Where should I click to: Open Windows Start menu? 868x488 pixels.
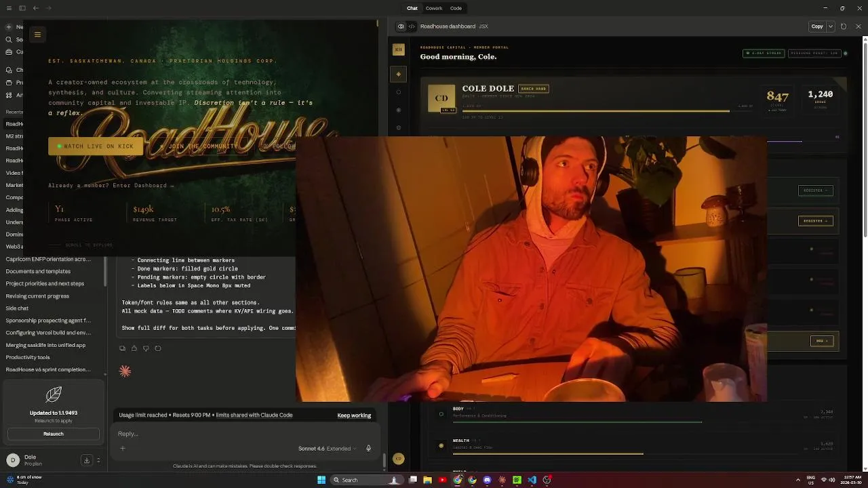[321, 480]
